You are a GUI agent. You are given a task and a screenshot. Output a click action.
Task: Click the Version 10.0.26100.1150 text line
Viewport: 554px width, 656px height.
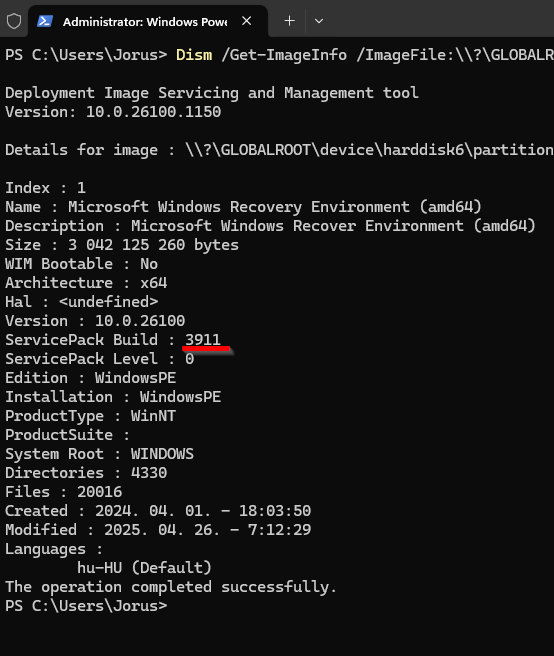coord(113,112)
